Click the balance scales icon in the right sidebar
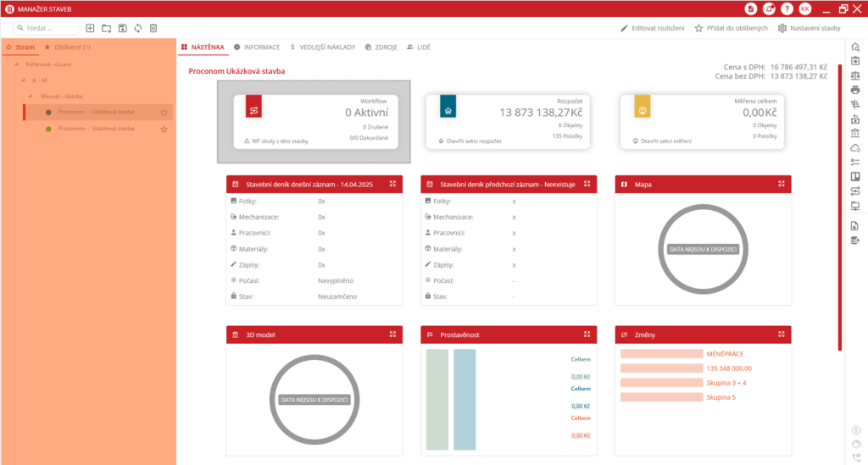This screenshot has width=868, height=465. tap(855, 75)
